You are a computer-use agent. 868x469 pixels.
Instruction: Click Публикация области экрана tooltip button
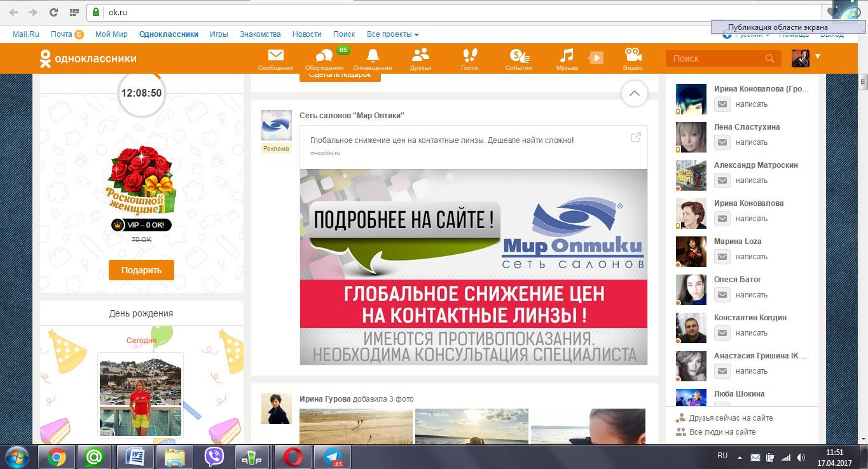[x=788, y=27]
